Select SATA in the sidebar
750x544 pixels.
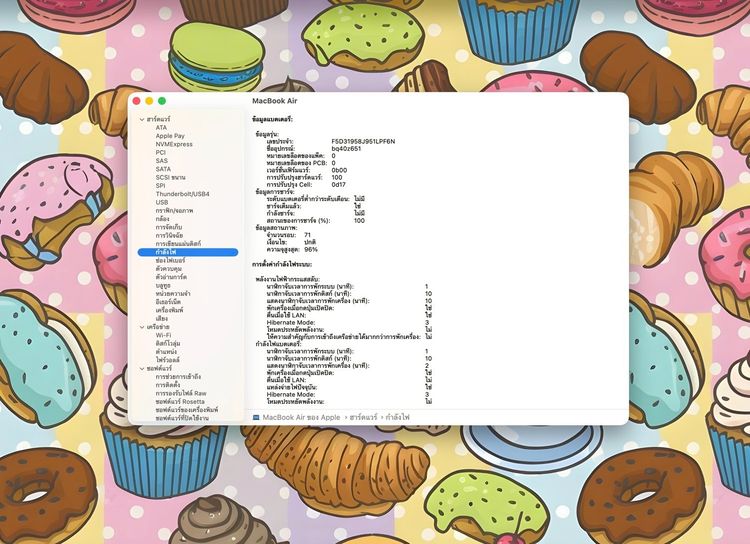163,169
